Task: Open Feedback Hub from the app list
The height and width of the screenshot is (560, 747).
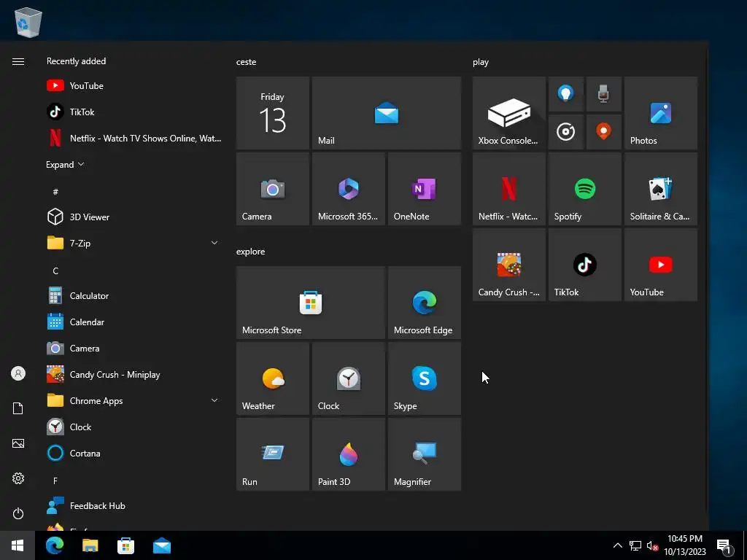Action: [x=133, y=506]
